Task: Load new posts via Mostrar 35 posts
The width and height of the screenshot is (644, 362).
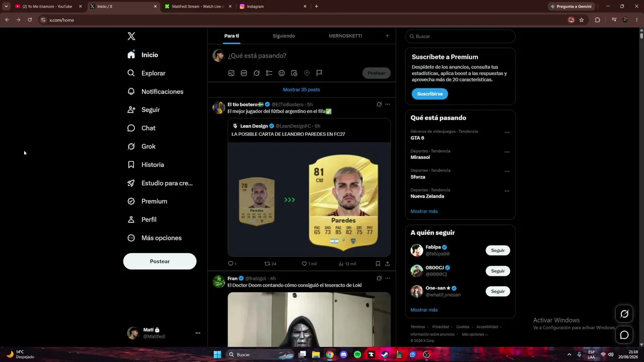Action: [301, 89]
